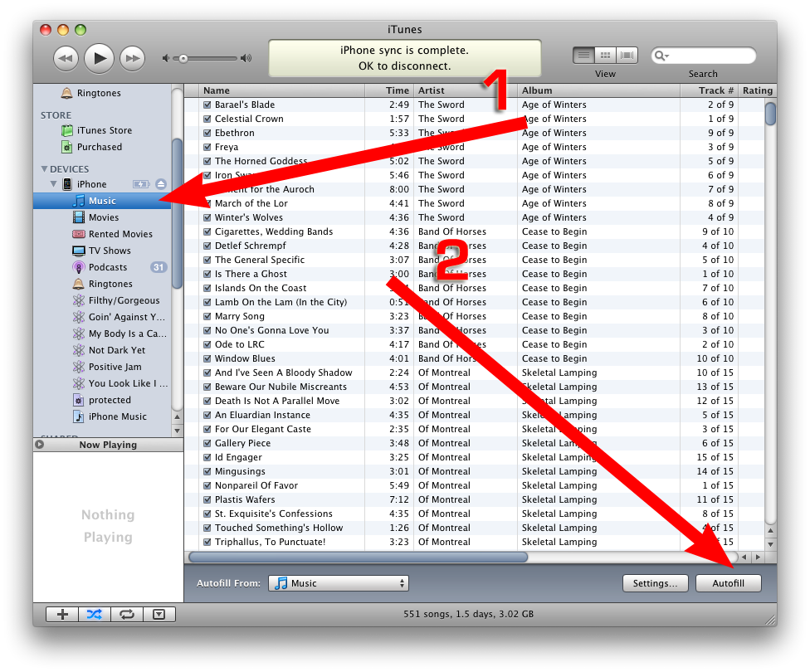
Task: Collapse the DEVICES section
Action: click(x=45, y=169)
